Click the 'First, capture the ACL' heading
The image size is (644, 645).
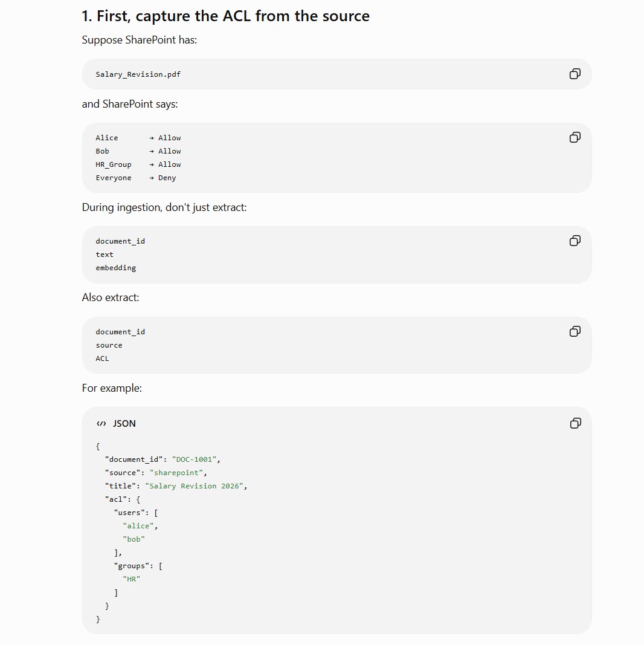coord(225,16)
